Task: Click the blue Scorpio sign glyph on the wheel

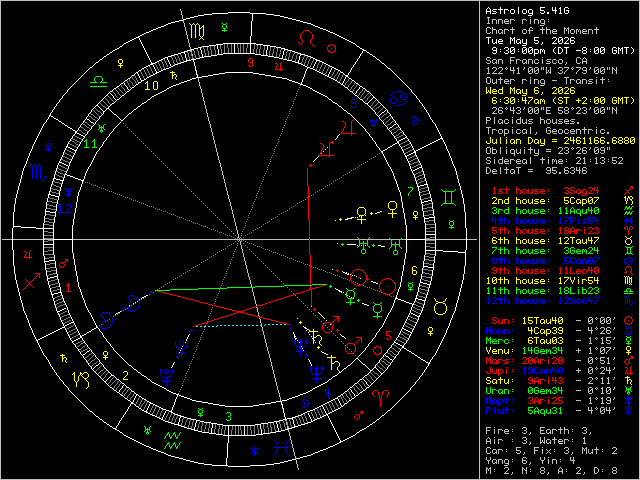Action: click(x=39, y=172)
